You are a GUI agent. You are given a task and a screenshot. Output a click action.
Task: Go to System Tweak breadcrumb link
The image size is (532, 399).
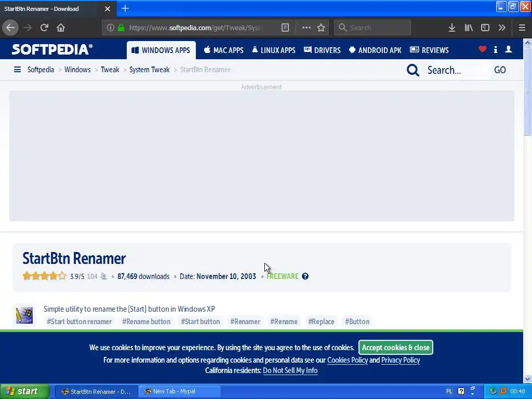149,70
